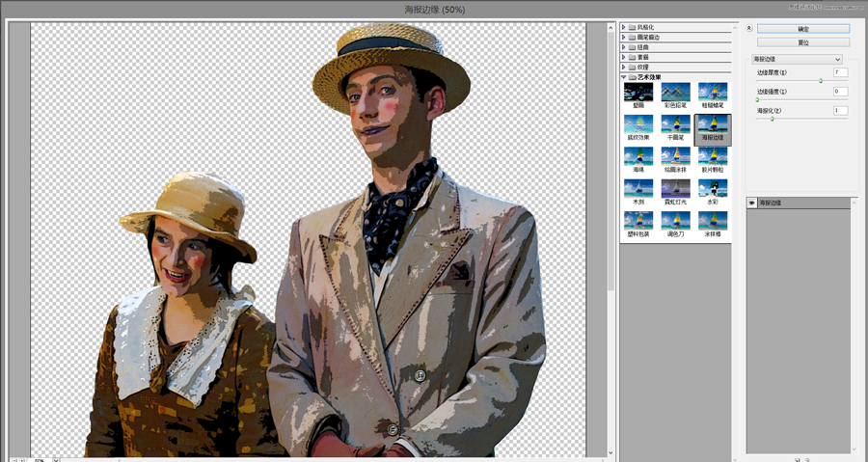Collapse the filter thumbnails panel with chevron button

tap(749, 29)
